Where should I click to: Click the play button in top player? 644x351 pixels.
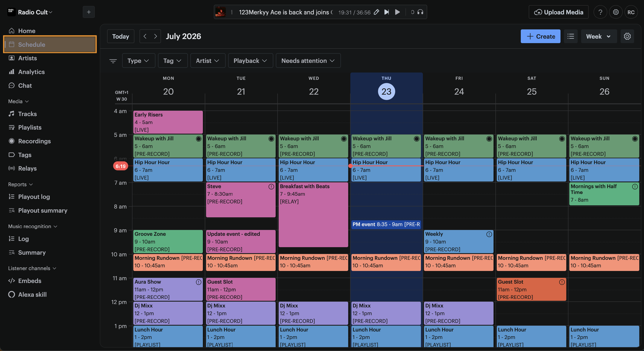[397, 12]
